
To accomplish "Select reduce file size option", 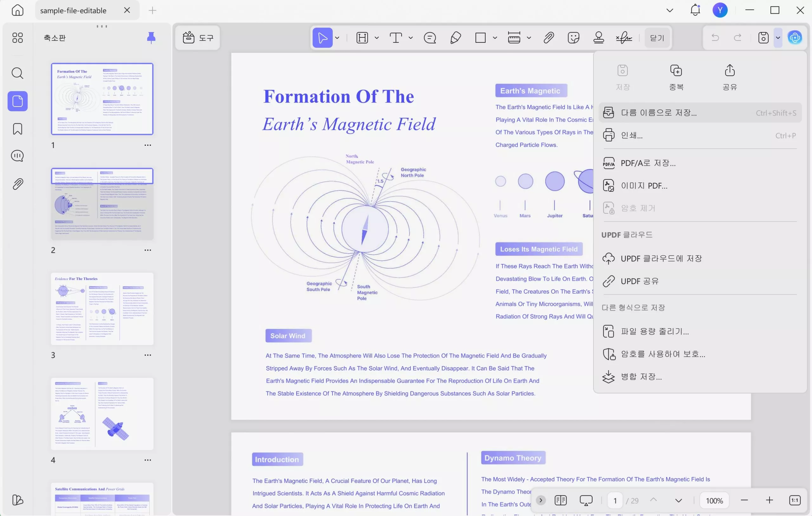I will pos(700,332).
